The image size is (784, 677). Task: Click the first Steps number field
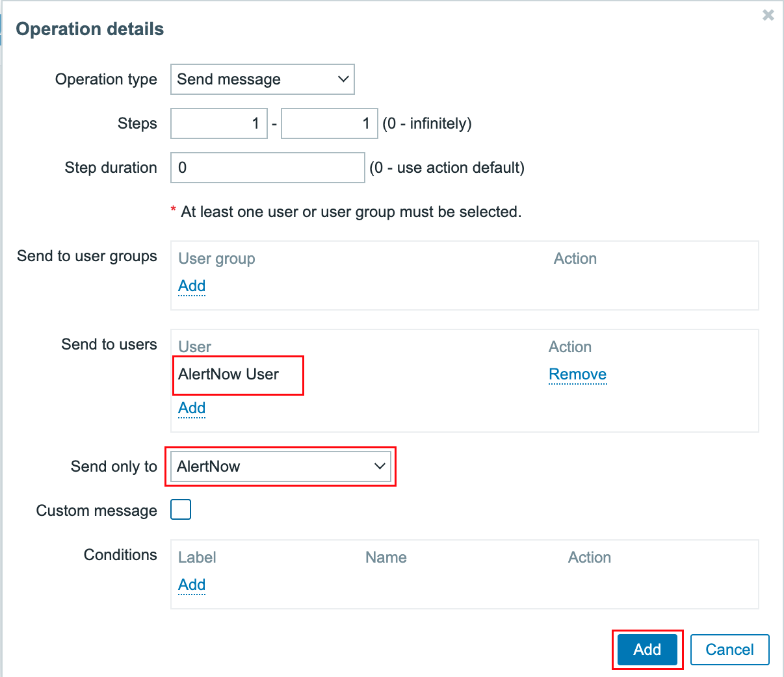click(219, 123)
